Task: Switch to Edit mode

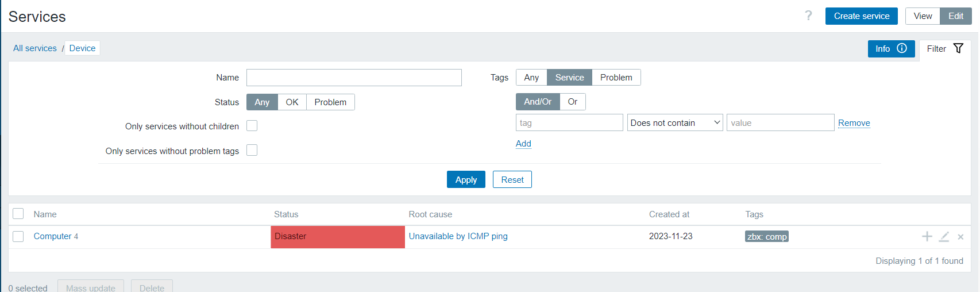Action: pos(955,16)
